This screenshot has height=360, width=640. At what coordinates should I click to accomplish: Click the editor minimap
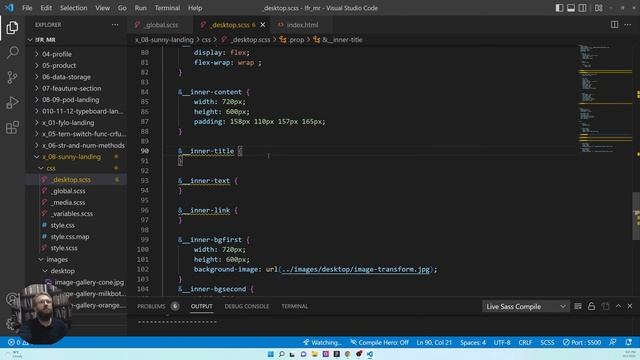point(606,98)
